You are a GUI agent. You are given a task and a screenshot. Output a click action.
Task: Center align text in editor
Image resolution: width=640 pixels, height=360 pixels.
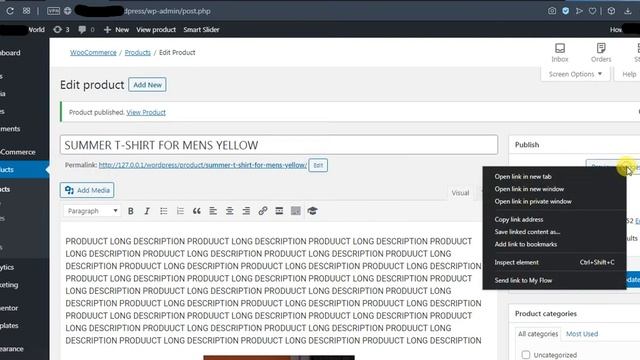230,211
